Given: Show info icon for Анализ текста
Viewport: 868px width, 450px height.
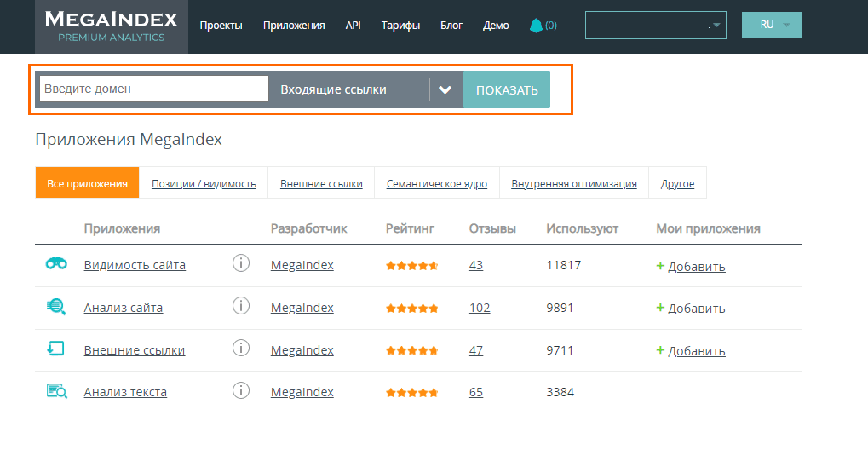Looking at the screenshot, I should (x=241, y=391).
